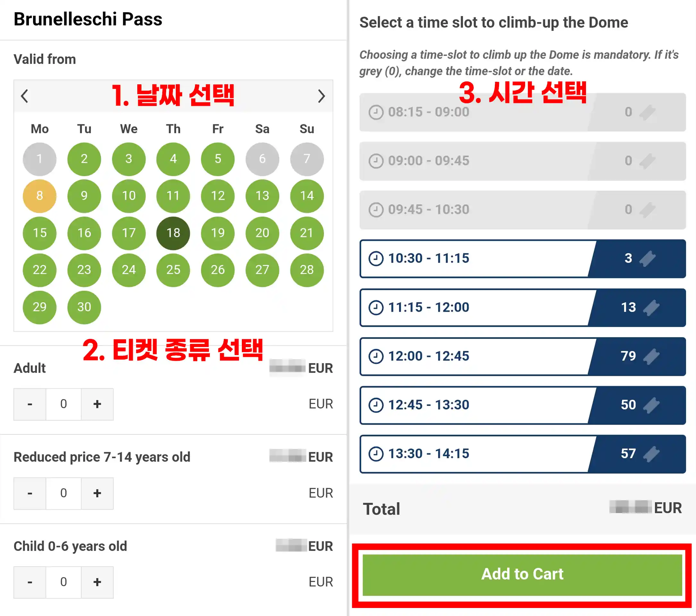Click ticket icon on 11:15 - 12:00 slot

tap(651, 308)
